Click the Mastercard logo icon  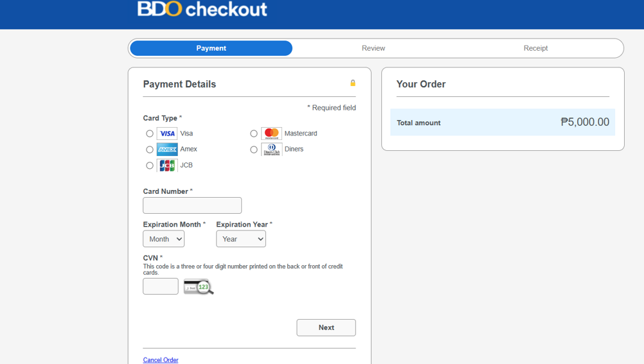point(271,134)
